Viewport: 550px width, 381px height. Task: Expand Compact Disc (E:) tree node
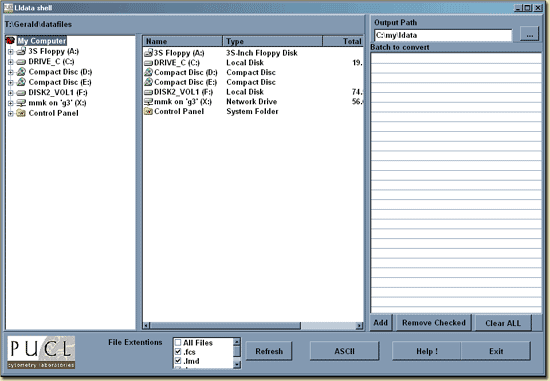pos(11,83)
